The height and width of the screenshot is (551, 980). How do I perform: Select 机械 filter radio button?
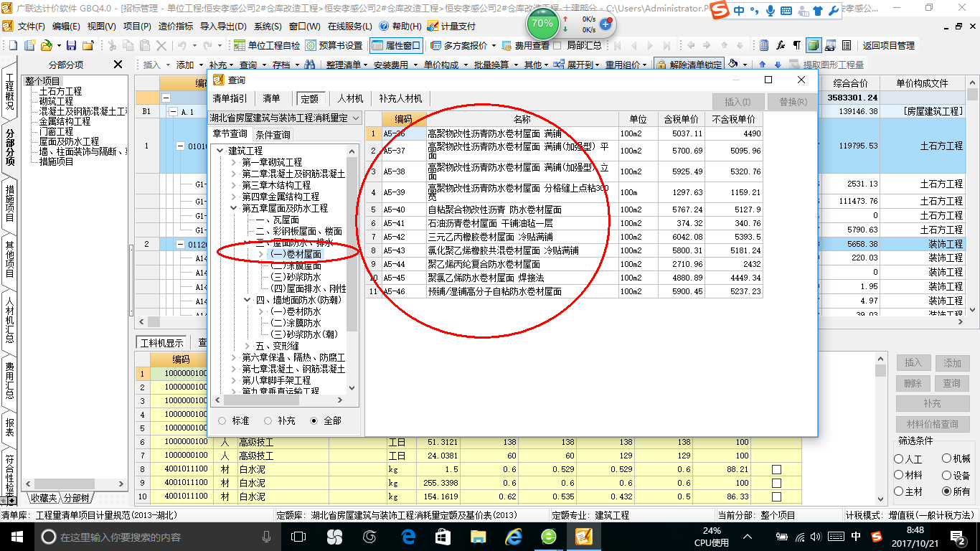click(947, 458)
